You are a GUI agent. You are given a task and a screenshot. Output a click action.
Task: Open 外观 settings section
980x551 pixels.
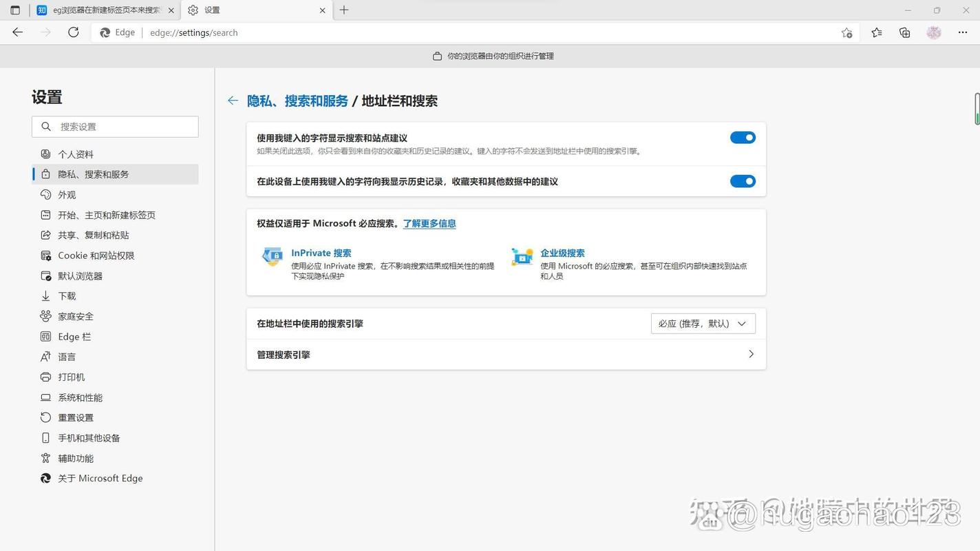tap(115, 195)
